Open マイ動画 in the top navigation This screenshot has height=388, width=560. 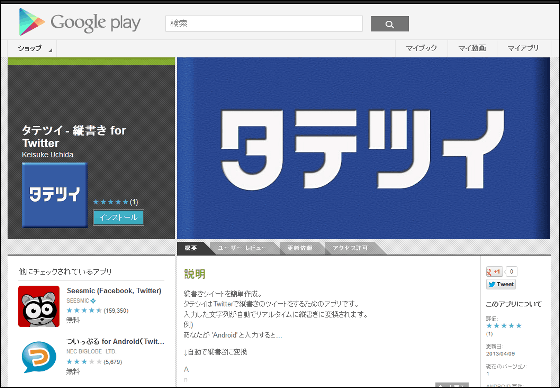click(x=472, y=48)
